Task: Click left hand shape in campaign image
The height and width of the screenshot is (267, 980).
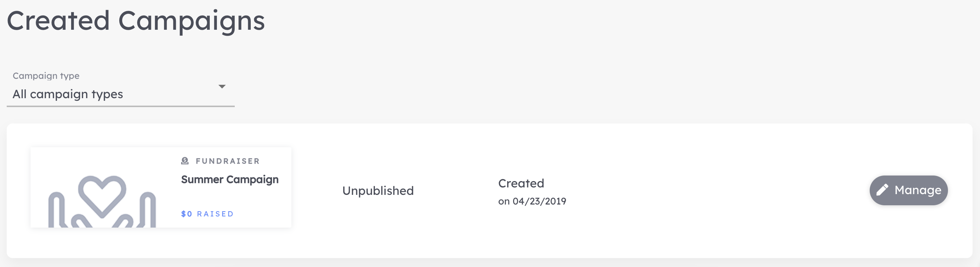Action: click(x=58, y=210)
